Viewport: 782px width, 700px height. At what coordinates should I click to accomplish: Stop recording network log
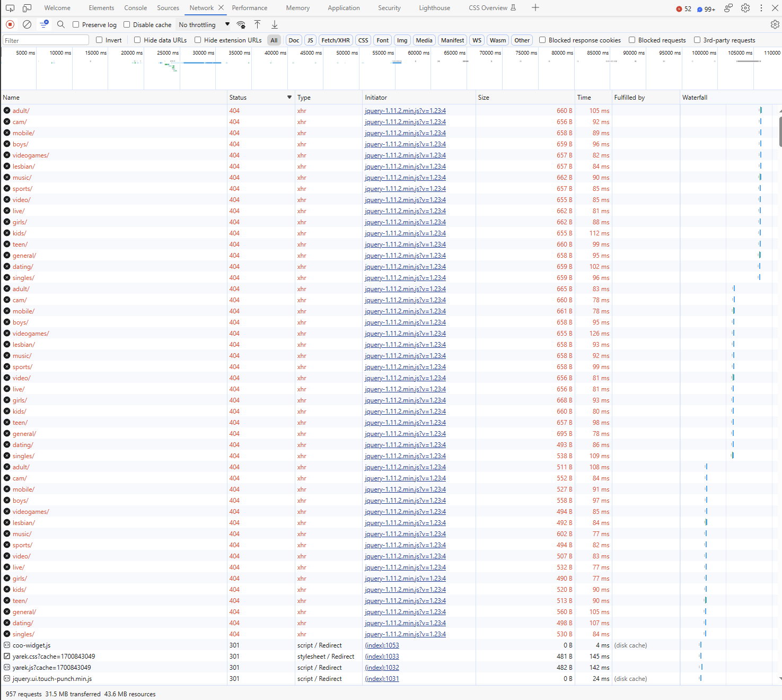(x=10, y=24)
